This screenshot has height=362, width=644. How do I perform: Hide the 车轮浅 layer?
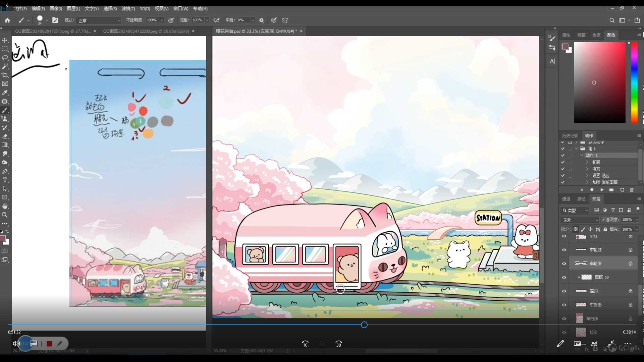click(x=564, y=250)
